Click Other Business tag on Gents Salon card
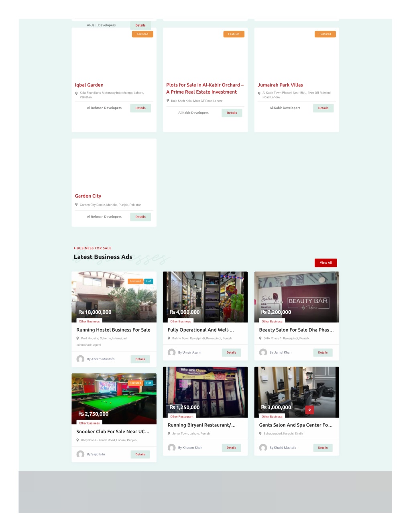 272,416
